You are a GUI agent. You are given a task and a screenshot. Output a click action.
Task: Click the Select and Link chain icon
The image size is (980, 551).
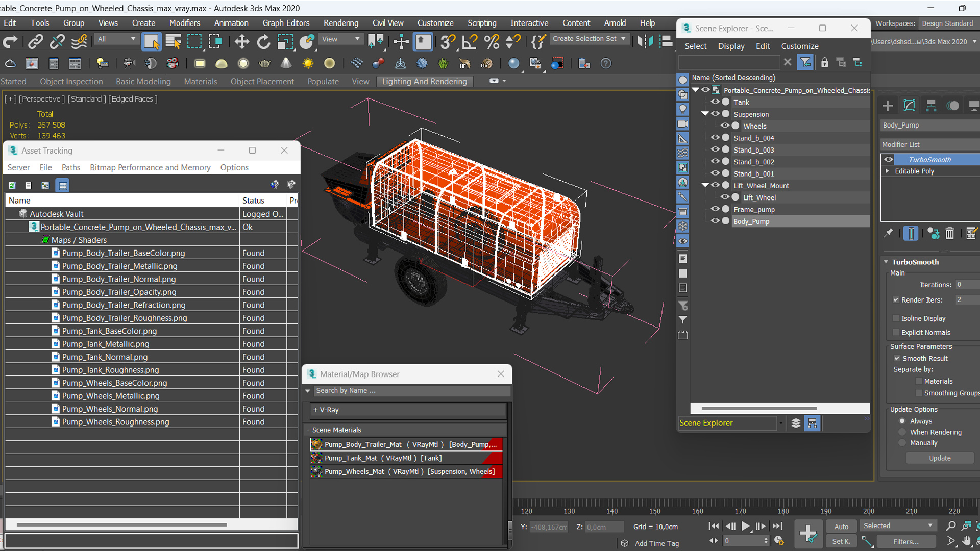(35, 41)
